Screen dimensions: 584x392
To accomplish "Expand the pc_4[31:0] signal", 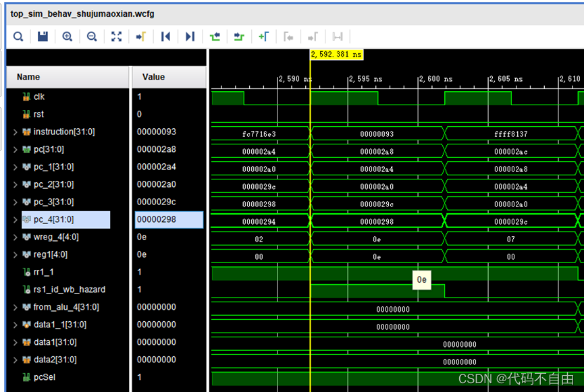I will pos(15,220).
